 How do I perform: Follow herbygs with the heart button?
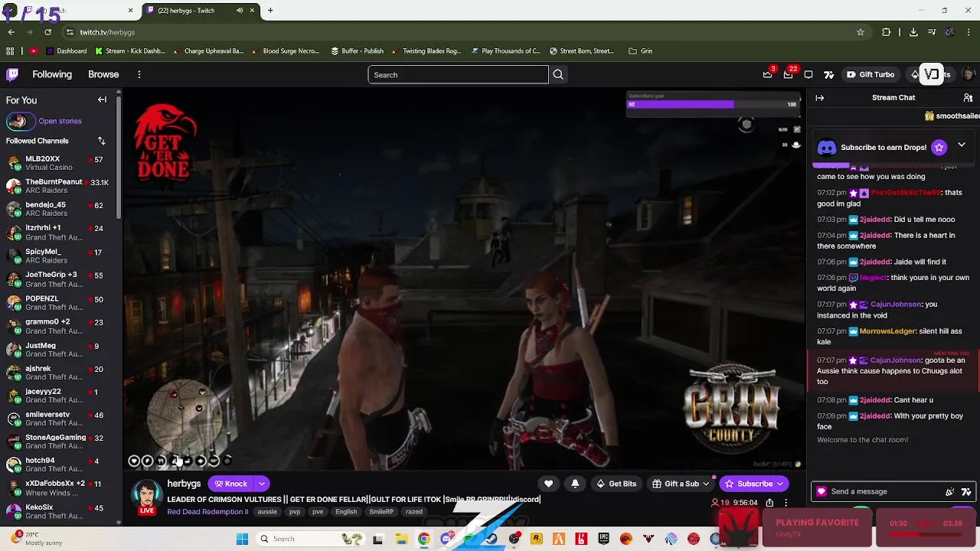coord(548,484)
